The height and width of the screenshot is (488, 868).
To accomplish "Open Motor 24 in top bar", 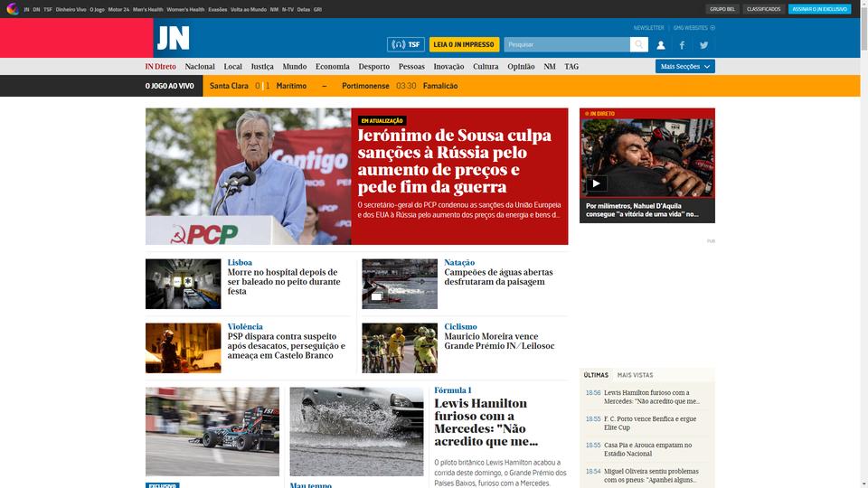I will (118, 9).
